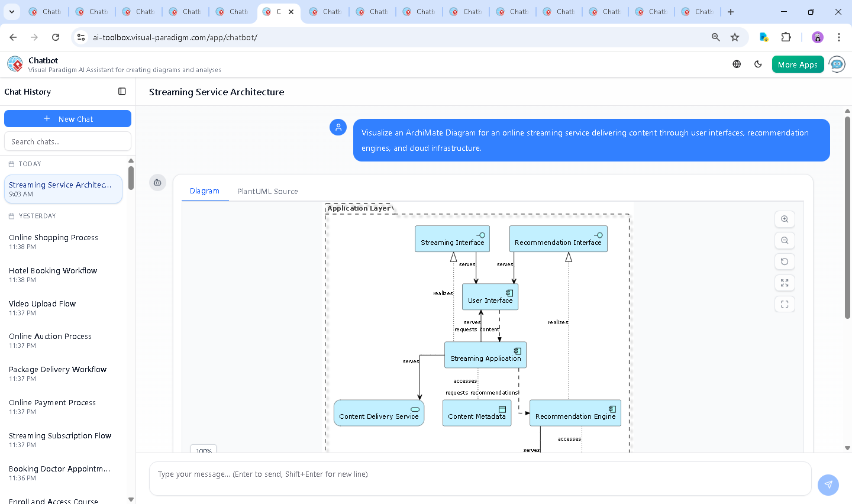Zoom in on the ArchiMate diagram
Image resolution: width=852 pixels, height=504 pixels.
tap(785, 219)
